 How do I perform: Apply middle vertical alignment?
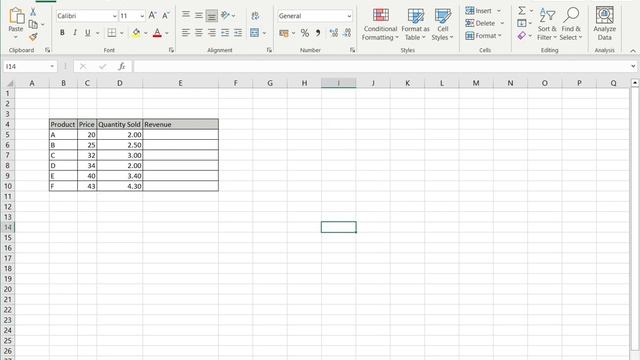click(x=198, y=16)
